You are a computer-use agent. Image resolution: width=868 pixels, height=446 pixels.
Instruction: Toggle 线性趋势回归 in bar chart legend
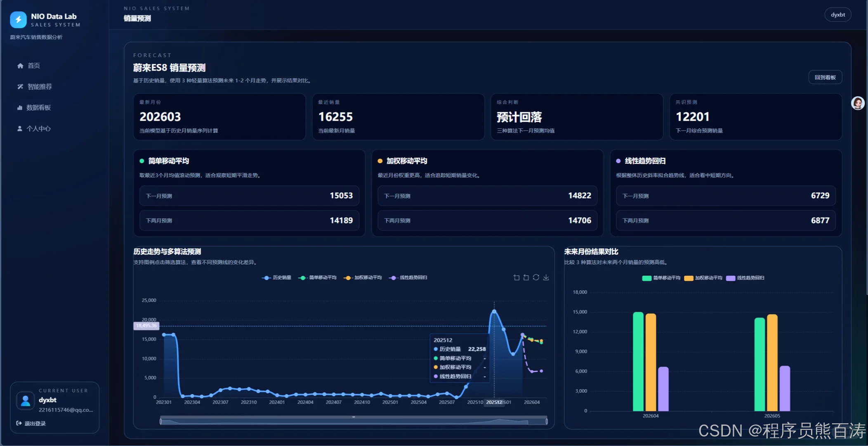pos(745,278)
